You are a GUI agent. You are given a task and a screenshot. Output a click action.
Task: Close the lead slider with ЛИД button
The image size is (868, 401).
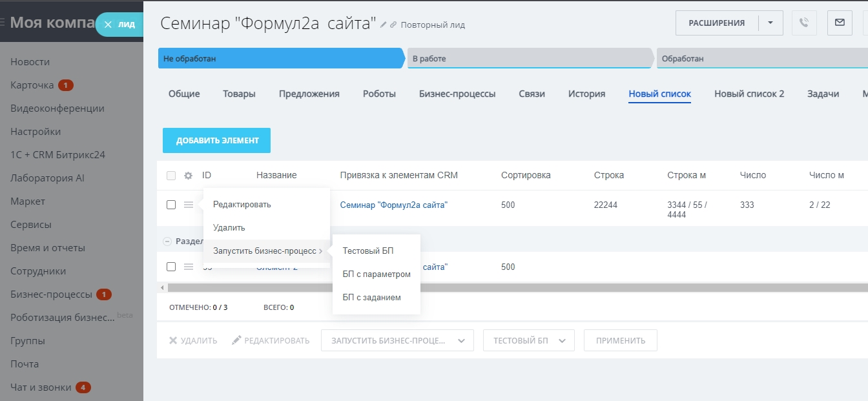click(x=119, y=25)
